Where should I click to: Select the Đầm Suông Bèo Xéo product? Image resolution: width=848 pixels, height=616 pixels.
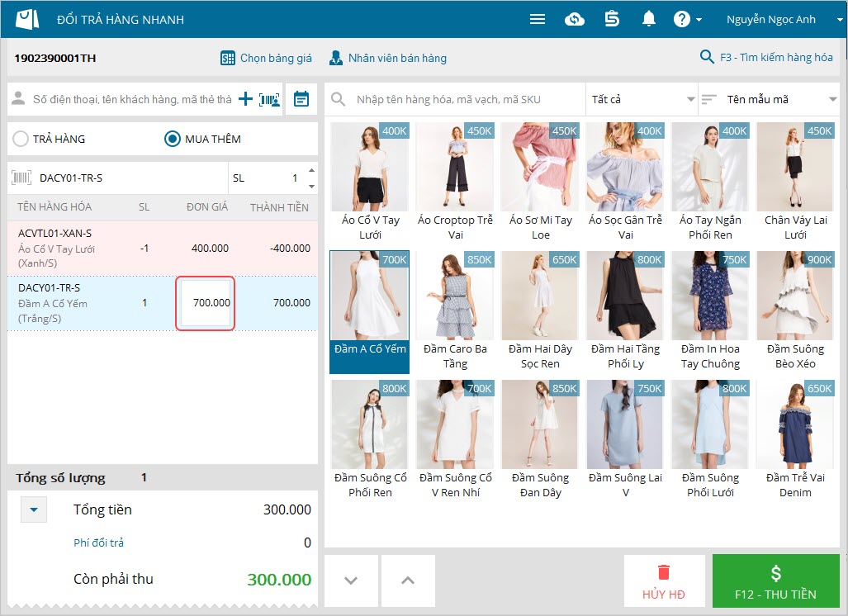(795, 312)
